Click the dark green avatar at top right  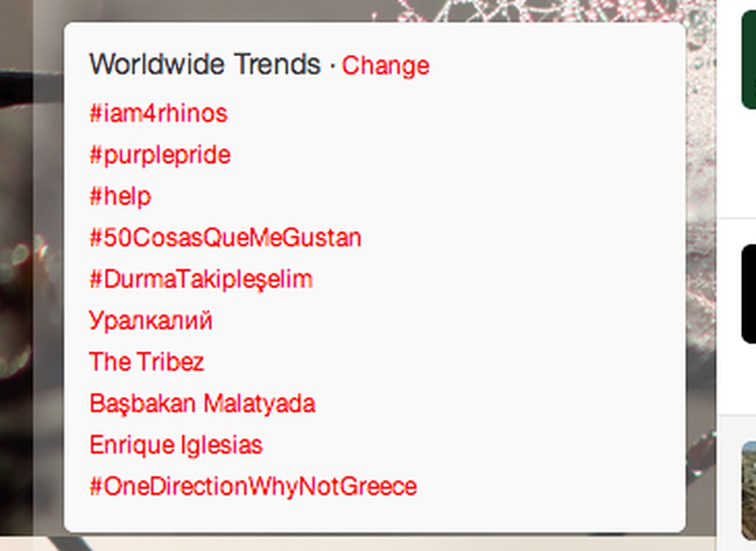tap(749, 60)
